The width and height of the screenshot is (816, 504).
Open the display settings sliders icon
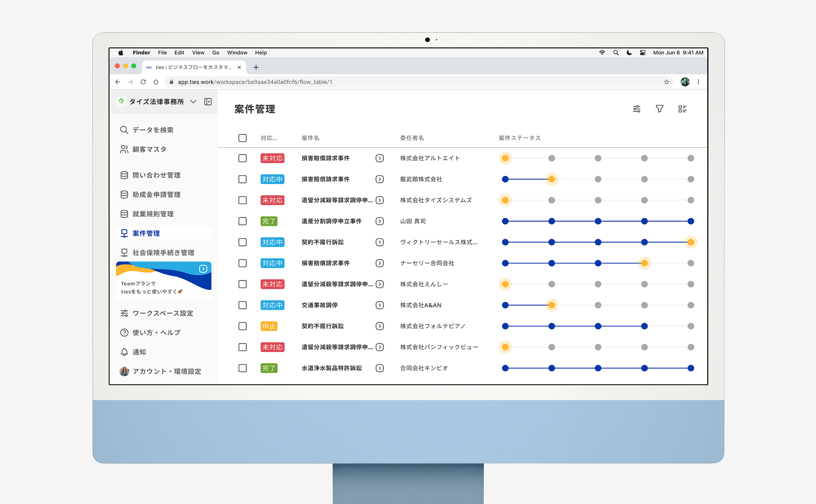pos(636,109)
